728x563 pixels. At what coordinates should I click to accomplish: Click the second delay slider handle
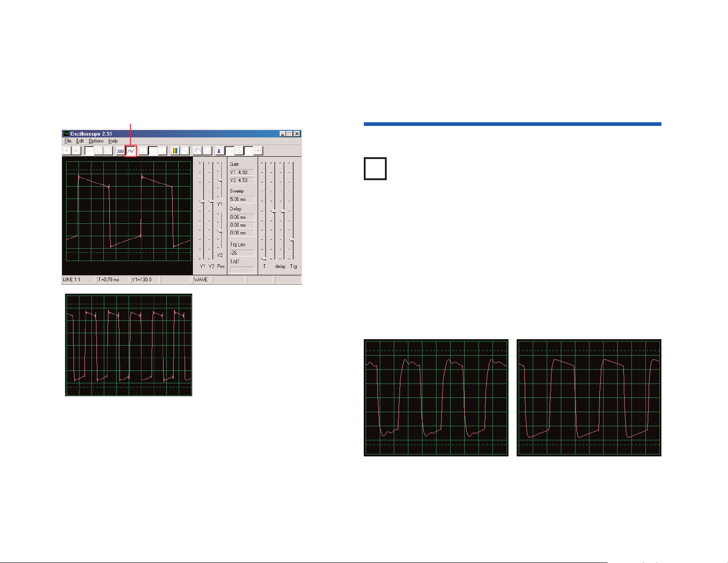(x=282, y=211)
